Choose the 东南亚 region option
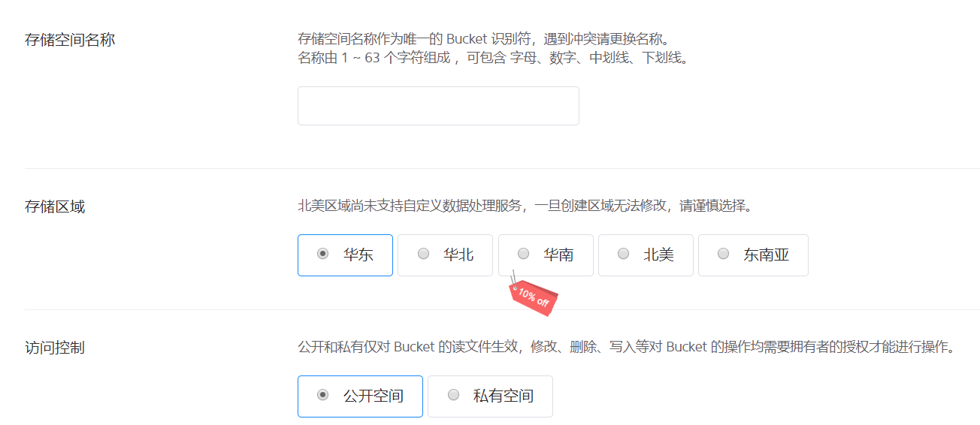Screen dimensions: 980x425 [x=753, y=255]
